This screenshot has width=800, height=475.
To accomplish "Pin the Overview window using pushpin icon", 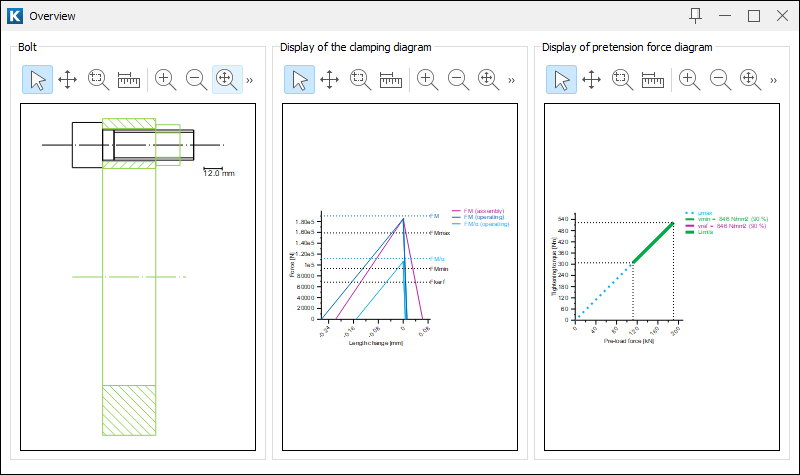I will pos(696,16).
